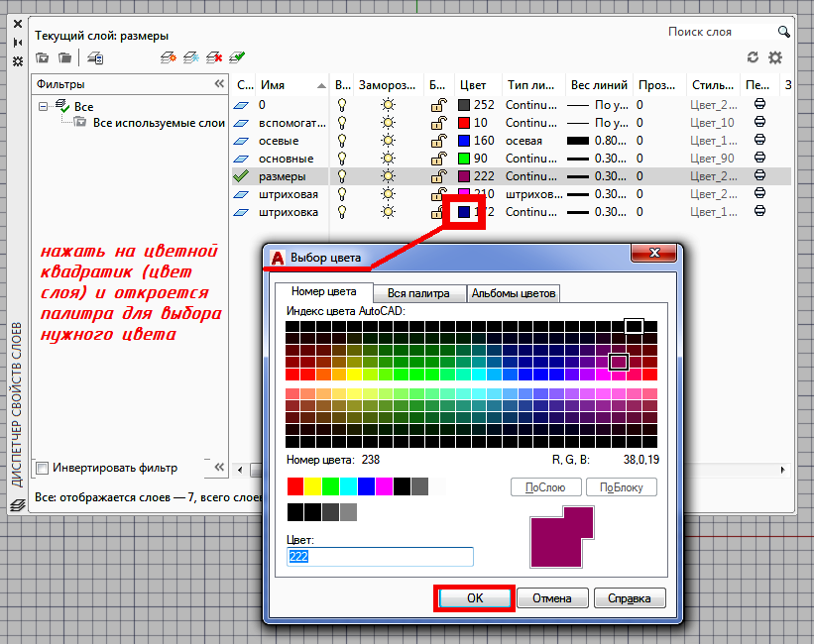814x644 pixels.
Task: Click the Отмена button
Action: pyautogui.click(x=551, y=598)
